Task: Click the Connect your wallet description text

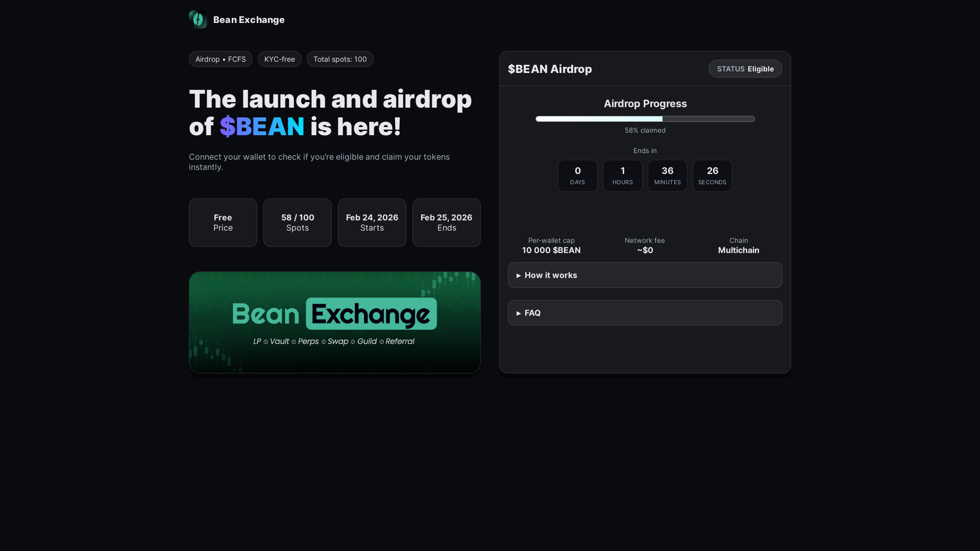Action: (x=319, y=162)
